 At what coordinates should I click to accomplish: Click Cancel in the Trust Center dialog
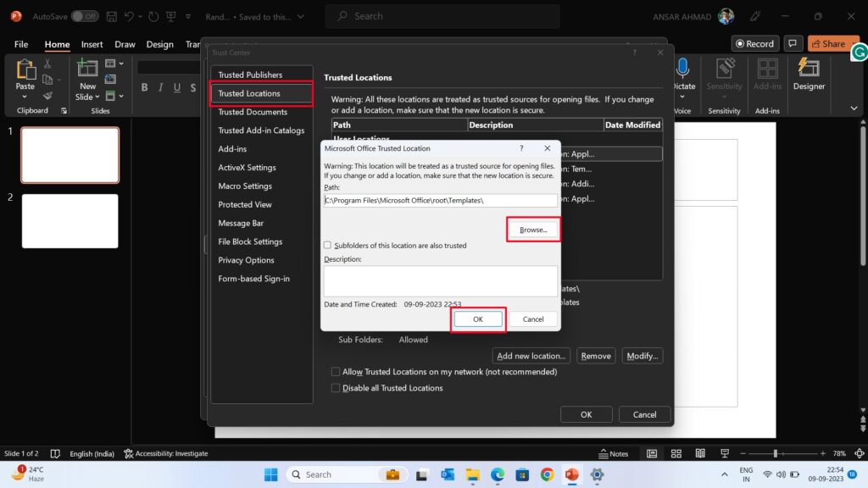644,414
